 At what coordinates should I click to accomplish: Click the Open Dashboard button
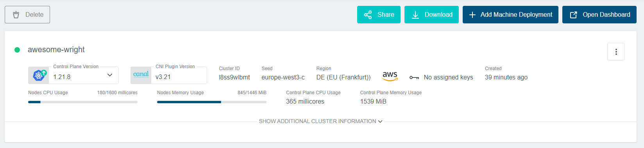tap(599, 15)
